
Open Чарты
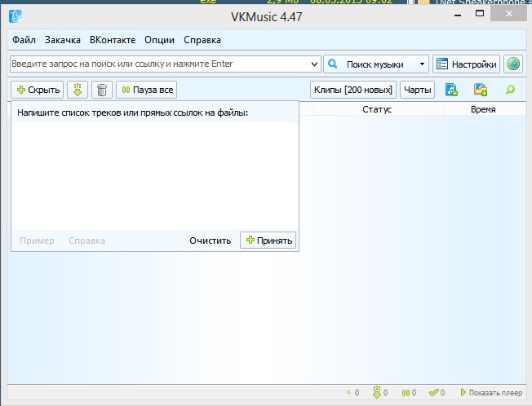click(417, 90)
